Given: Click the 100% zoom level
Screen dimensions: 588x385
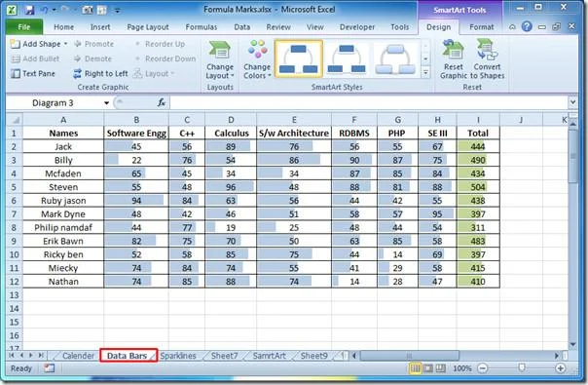Looking at the screenshot, I should [x=462, y=368].
